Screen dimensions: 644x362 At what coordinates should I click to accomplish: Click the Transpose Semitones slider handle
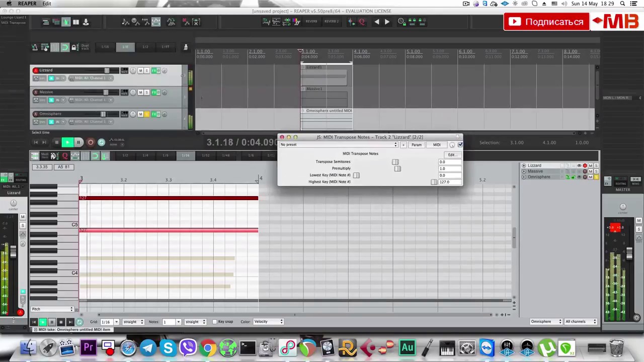395,162
